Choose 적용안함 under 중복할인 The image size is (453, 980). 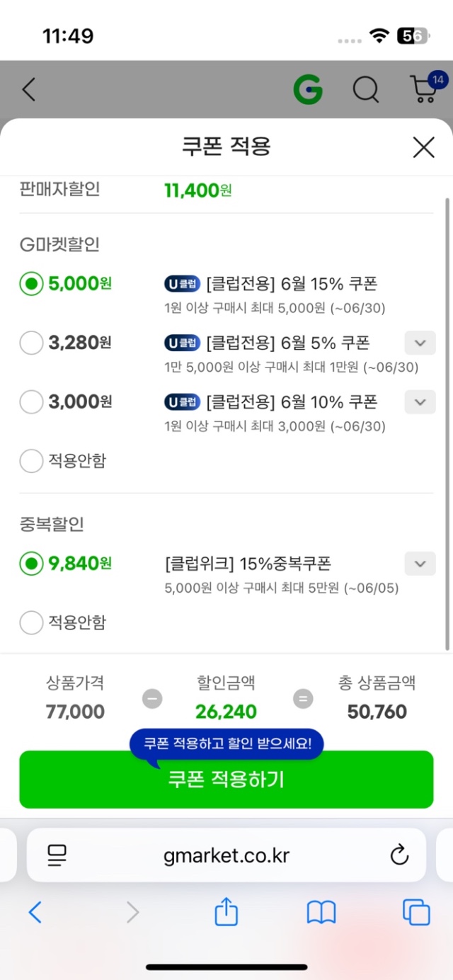[x=31, y=622]
